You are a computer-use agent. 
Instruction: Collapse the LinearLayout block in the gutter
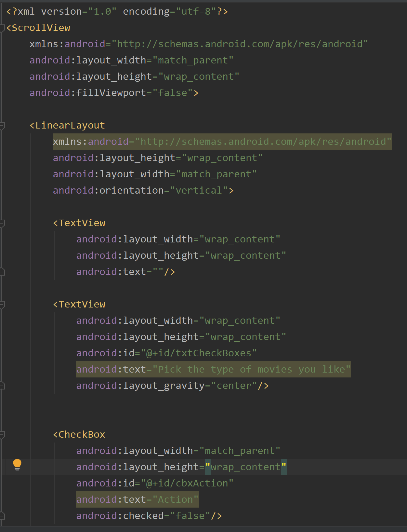click(x=2, y=126)
